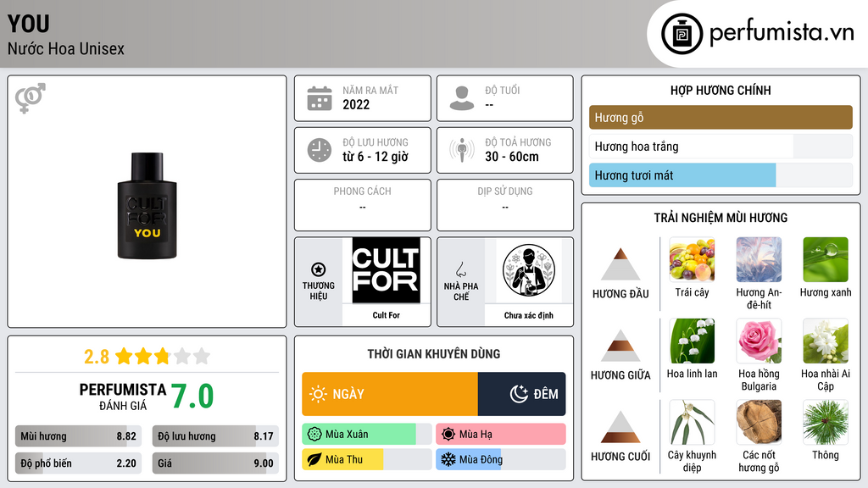
Task: Click the Cult For You bottle image
Action: tap(147, 206)
